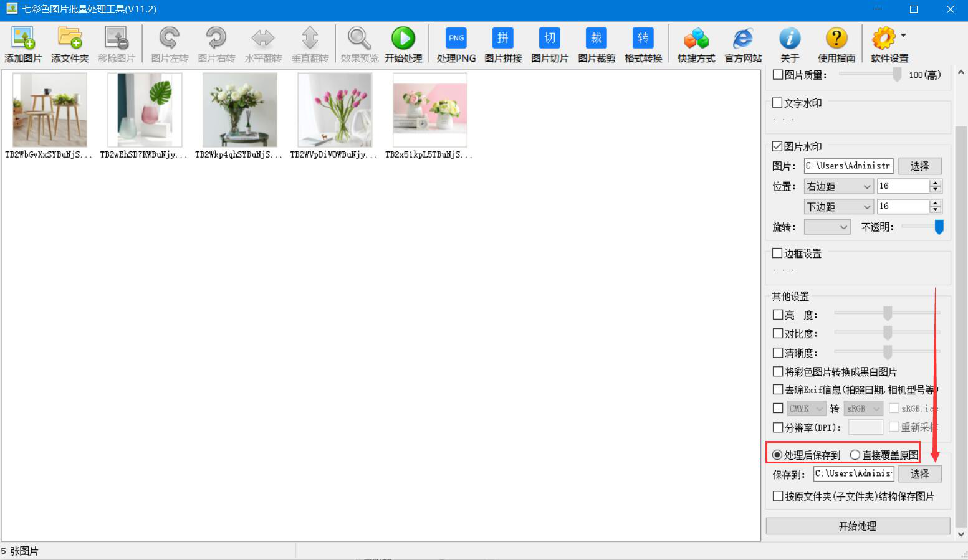Rotate left with the 图片左转 icon
The image size is (968, 560).
click(170, 38)
